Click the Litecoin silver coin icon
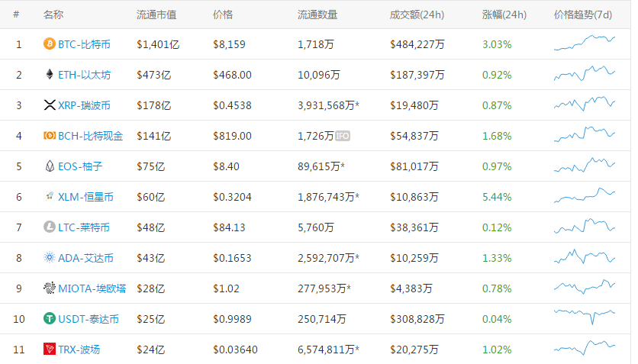The image size is (638, 364). click(x=50, y=227)
